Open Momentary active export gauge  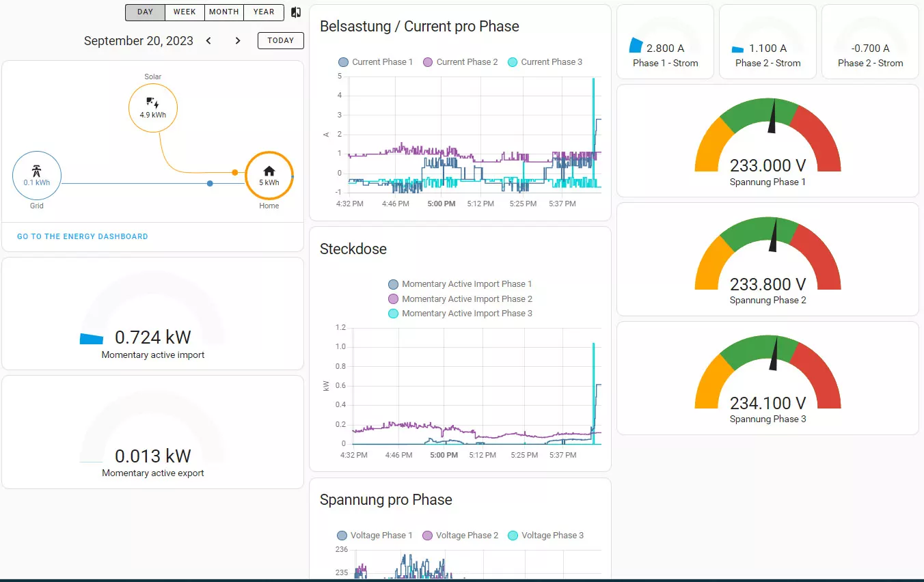point(153,432)
